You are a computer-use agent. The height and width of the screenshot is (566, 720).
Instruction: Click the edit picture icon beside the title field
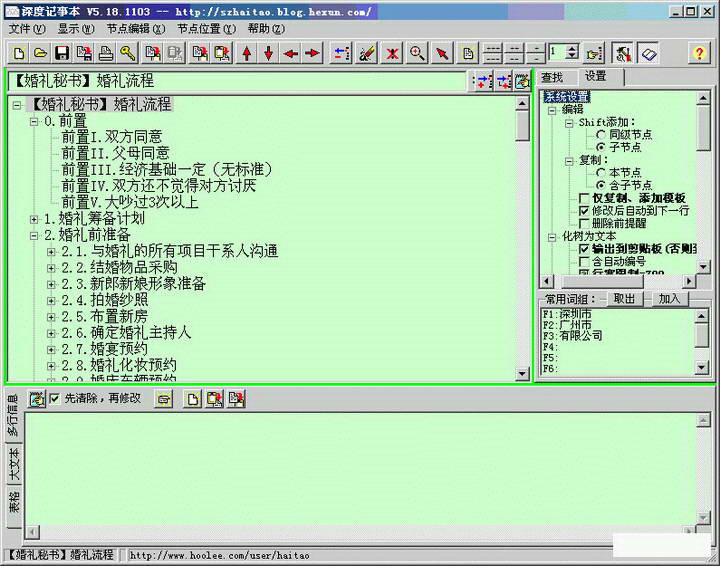[x=523, y=82]
